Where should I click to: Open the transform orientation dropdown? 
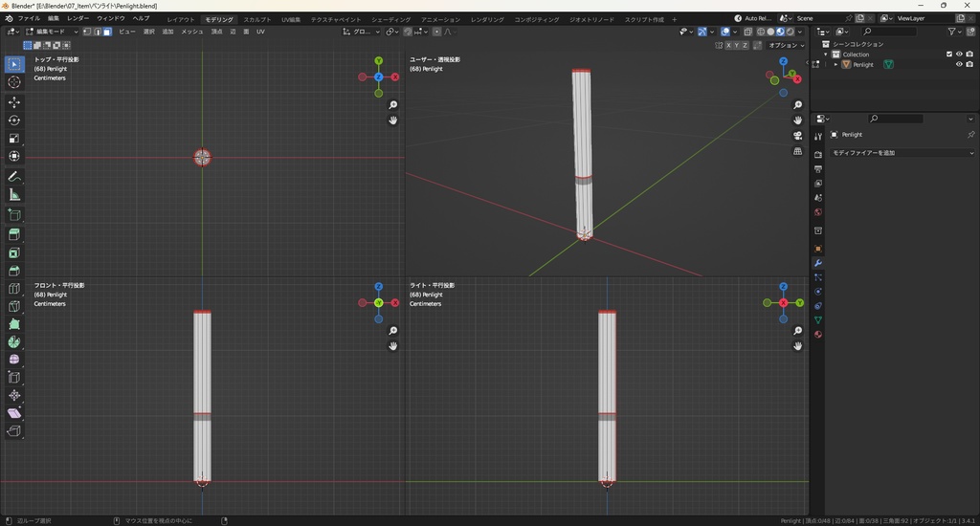click(361, 32)
